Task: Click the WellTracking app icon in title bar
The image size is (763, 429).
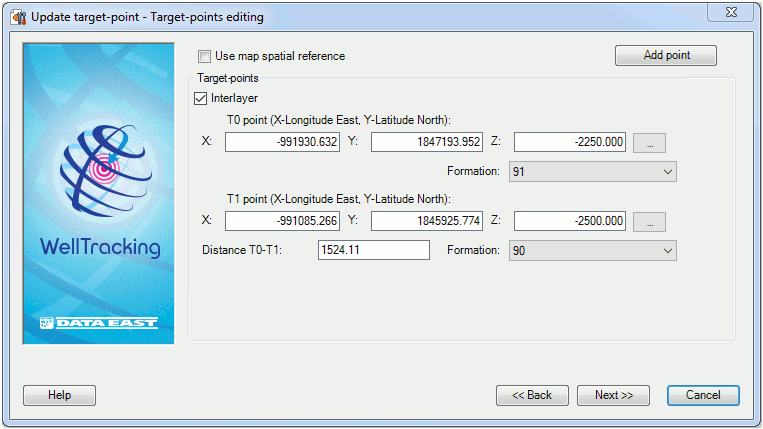Action: pyautogui.click(x=19, y=17)
